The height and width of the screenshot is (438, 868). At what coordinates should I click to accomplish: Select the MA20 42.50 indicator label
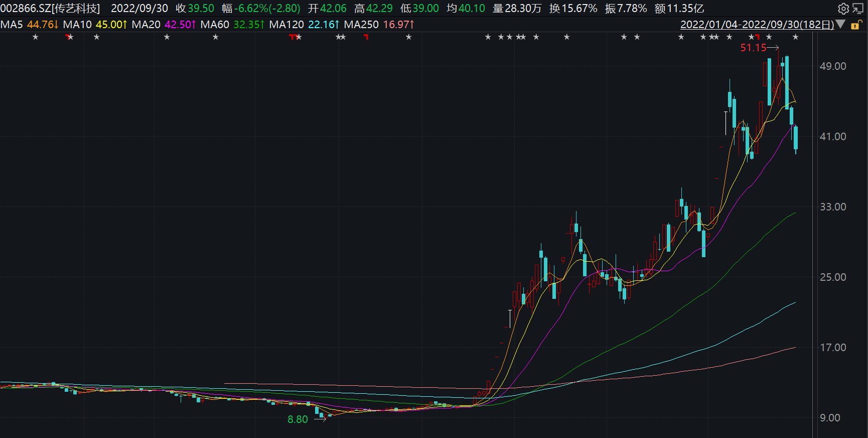point(164,25)
